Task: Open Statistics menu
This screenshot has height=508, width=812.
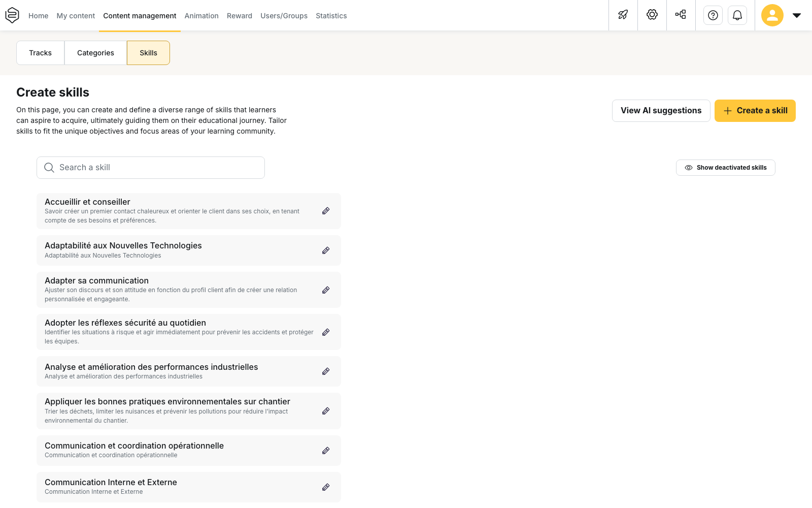Action: 331,16
